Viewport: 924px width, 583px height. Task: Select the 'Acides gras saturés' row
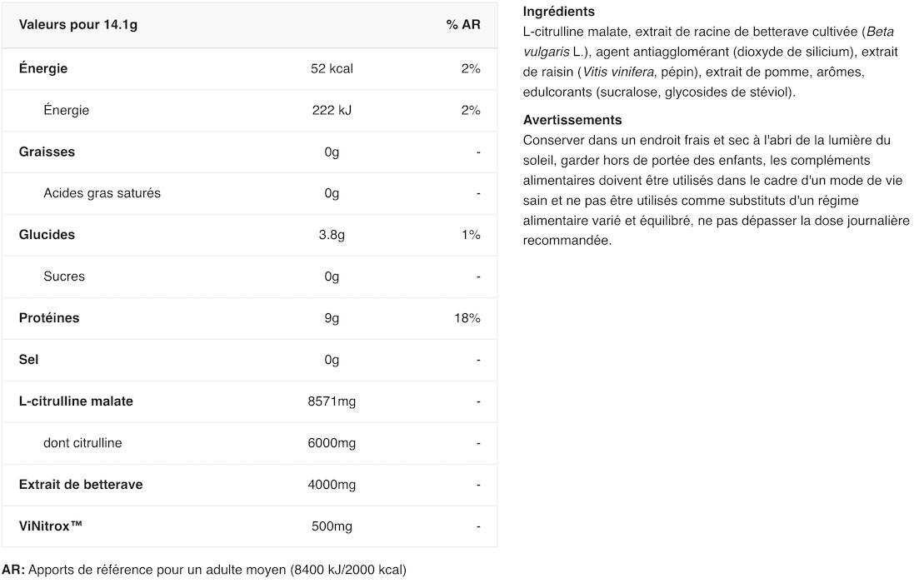coord(249,193)
